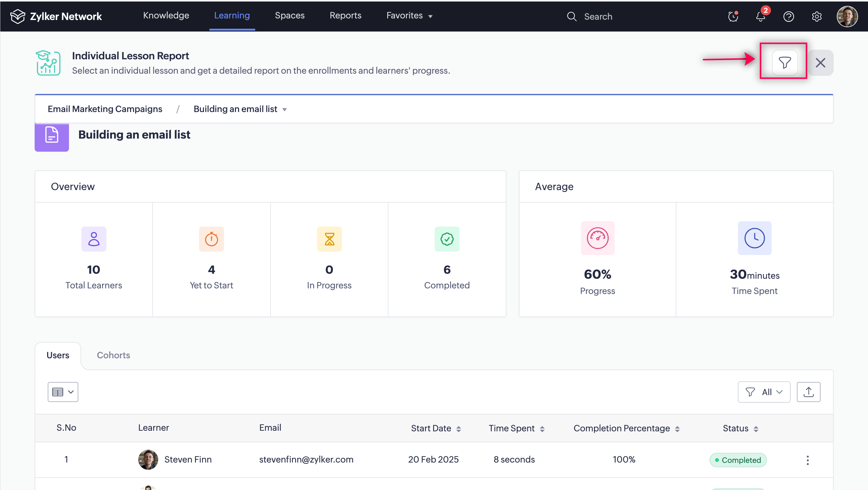This screenshot has width=868, height=490.
Task: Close the Individual Lesson Report panel
Action: pyautogui.click(x=820, y=63)
